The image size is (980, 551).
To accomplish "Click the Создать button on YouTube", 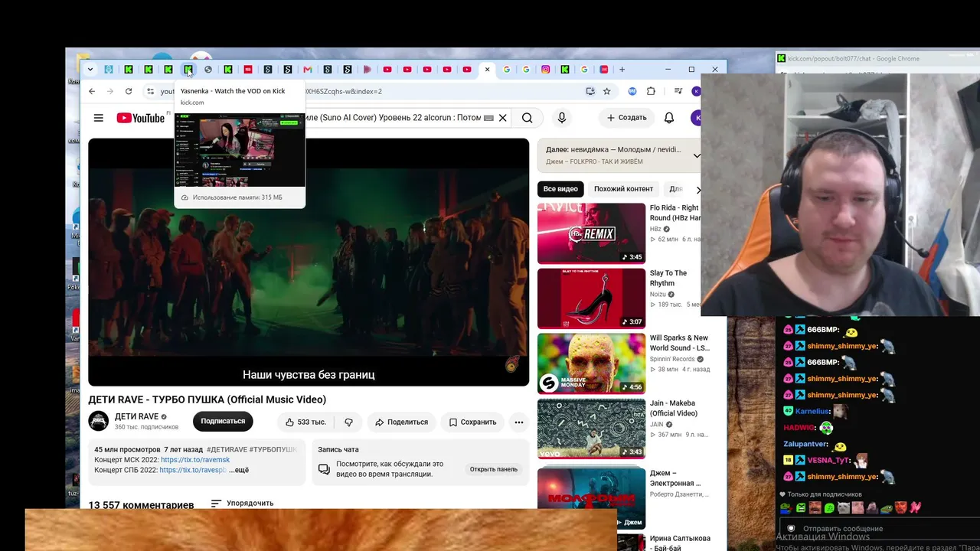I will [x=626, y=118].
